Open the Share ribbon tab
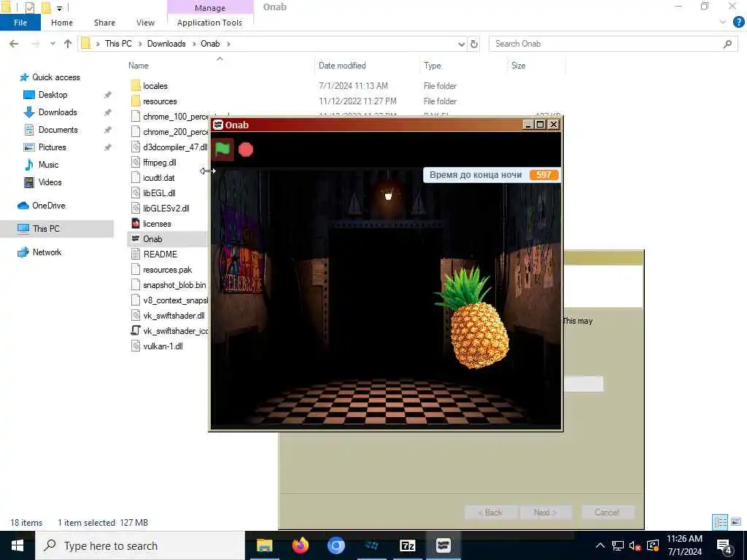The image size is (747, 560). pyautogui.click(x=104, y=23)
